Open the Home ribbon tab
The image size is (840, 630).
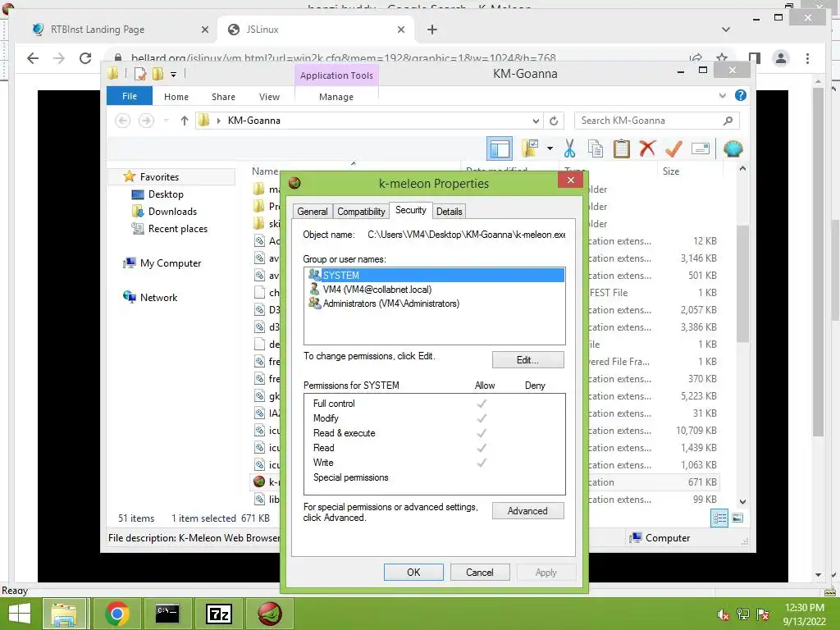click(176, 97)
